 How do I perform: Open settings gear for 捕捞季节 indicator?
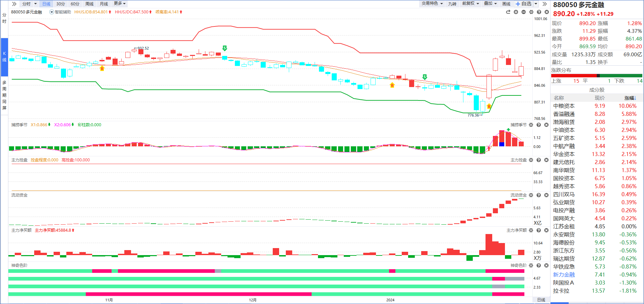click(531, 125)
